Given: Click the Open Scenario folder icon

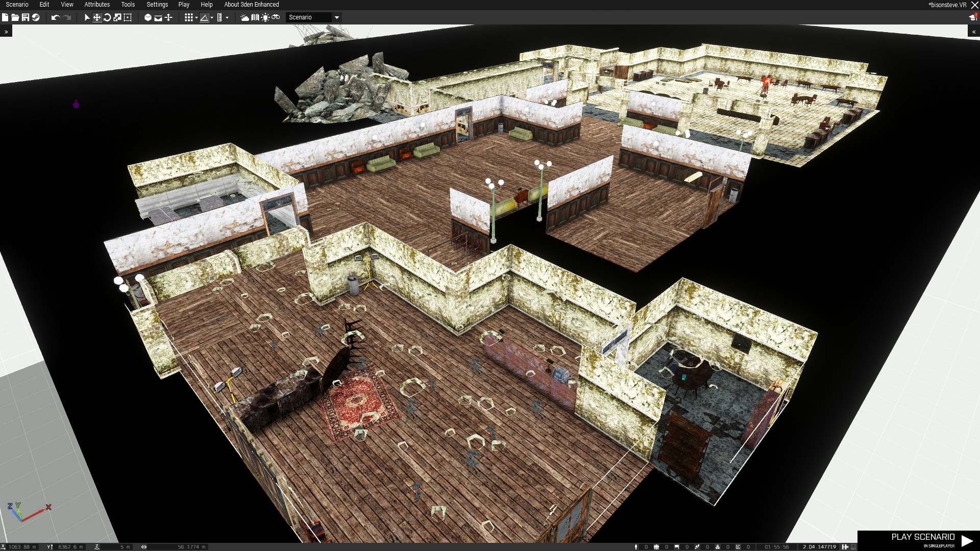Looking at the screenshot, I should pos(15,17).
